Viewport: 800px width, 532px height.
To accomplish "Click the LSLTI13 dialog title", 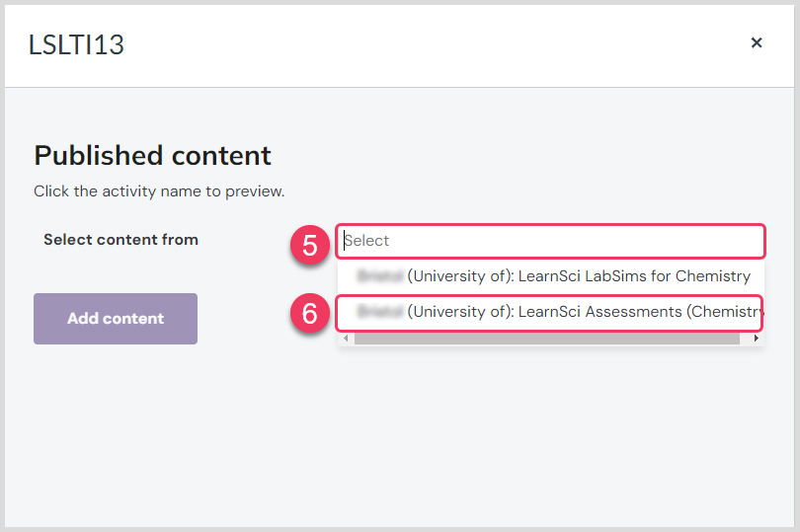I will point(76,44).
